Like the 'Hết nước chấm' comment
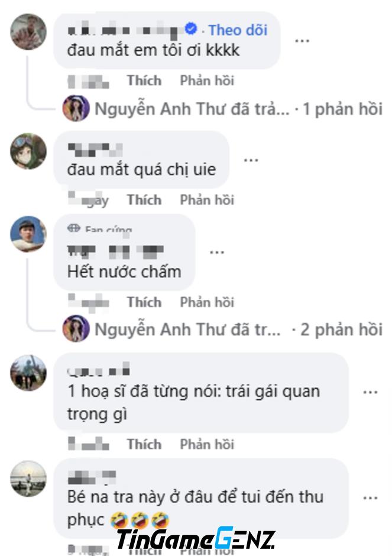392x556 pixels. [x=144, y=302]
